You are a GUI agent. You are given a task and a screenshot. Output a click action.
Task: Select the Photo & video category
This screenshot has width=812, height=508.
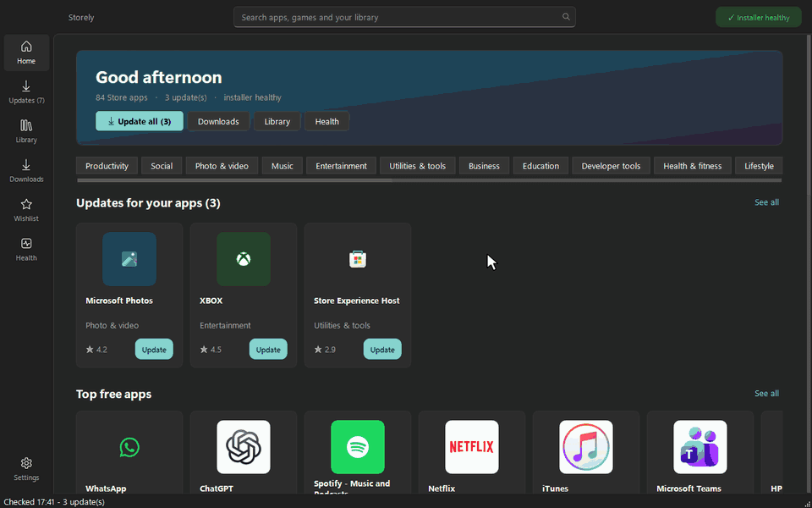(222, 166)
